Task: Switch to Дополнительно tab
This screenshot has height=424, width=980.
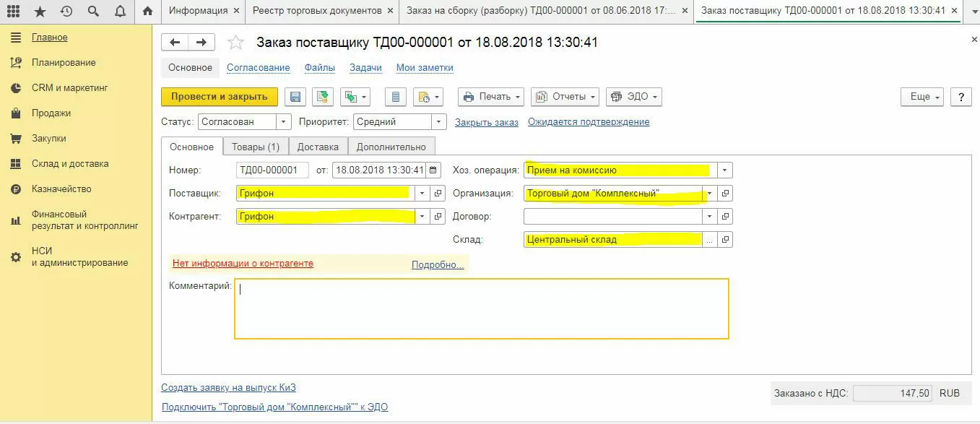Action: pyautogui.click(x=391, y=147)
